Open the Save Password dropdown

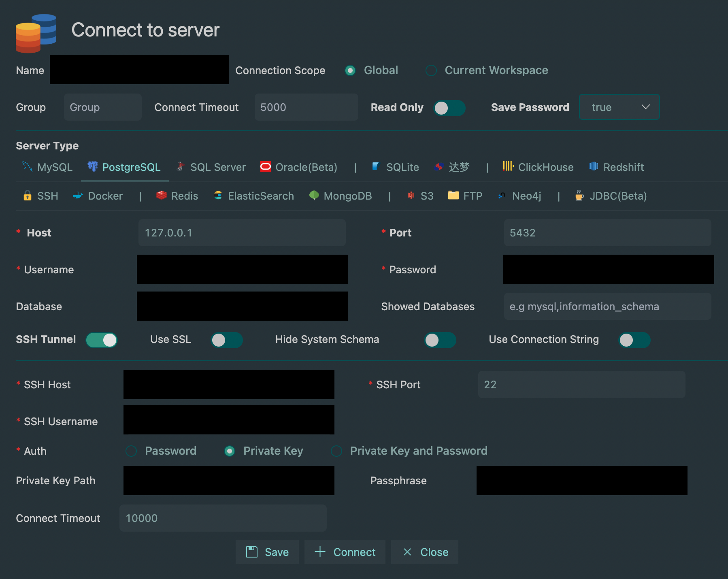pos(619,107)
